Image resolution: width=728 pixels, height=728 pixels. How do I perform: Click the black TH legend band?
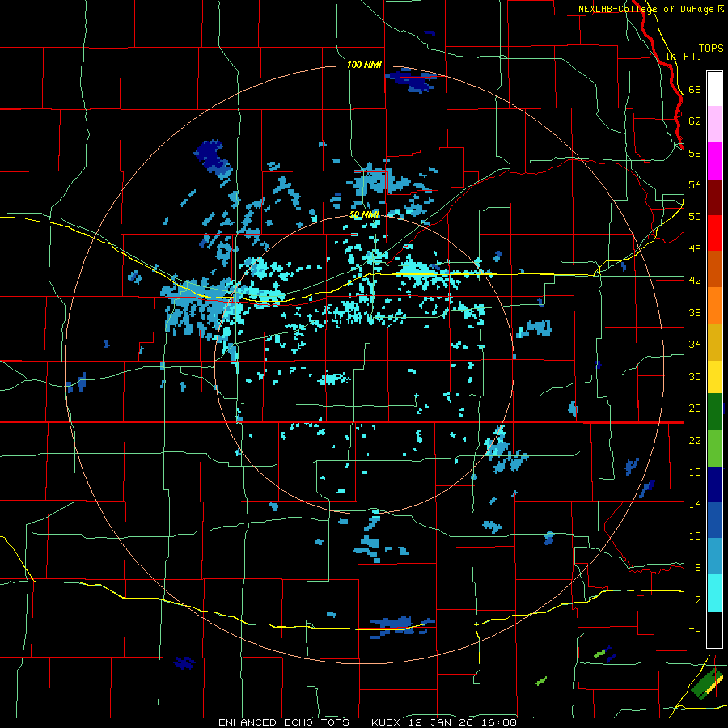[714, 629]
